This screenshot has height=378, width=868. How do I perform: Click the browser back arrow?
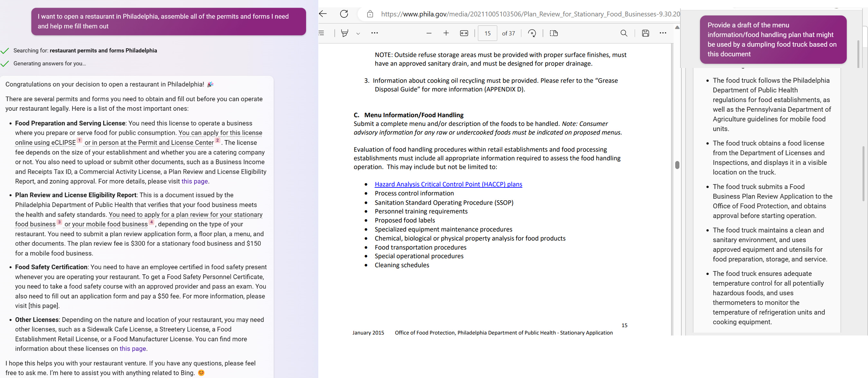pyautogui.click(x=323, y=14)
